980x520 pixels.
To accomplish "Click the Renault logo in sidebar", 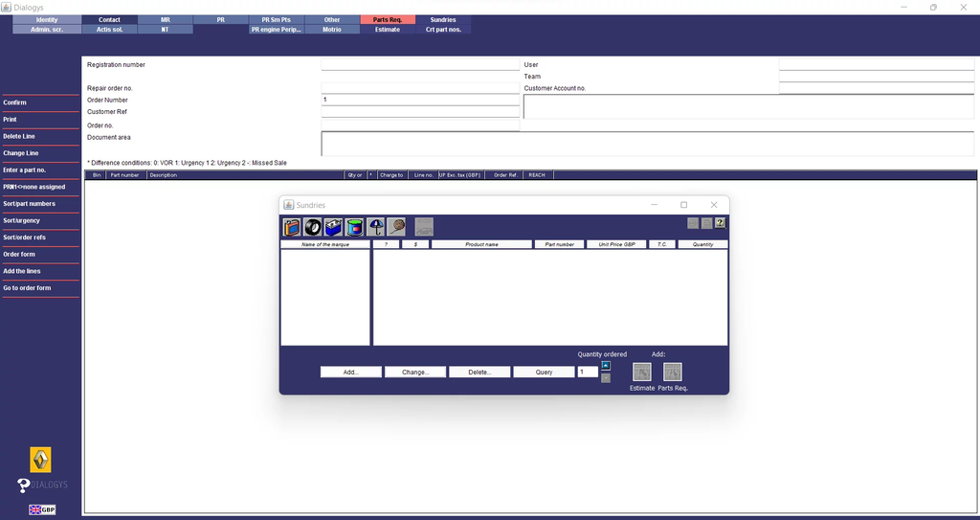I will coord(41,459).
